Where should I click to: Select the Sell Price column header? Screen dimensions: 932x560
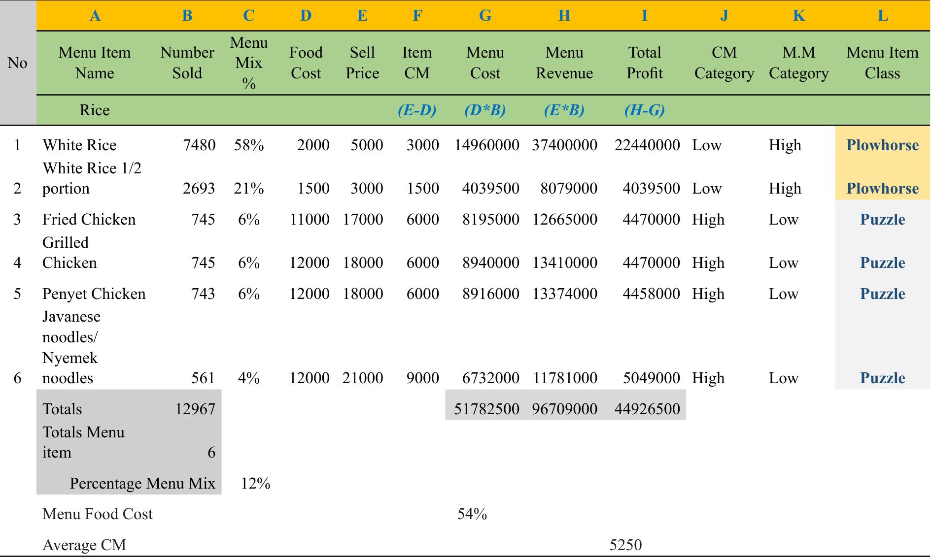(363, 63)
